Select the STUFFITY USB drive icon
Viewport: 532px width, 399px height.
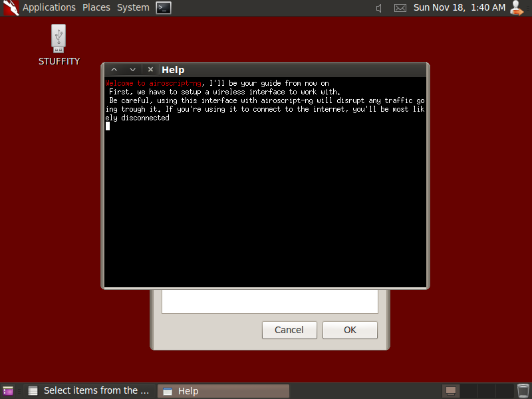pos(59,45)
